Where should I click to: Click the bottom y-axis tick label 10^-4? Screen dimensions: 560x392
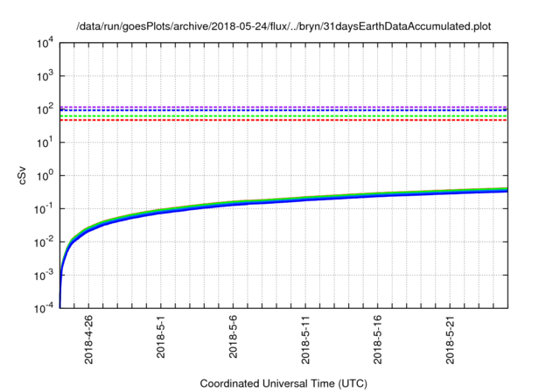tap(44, 308)
